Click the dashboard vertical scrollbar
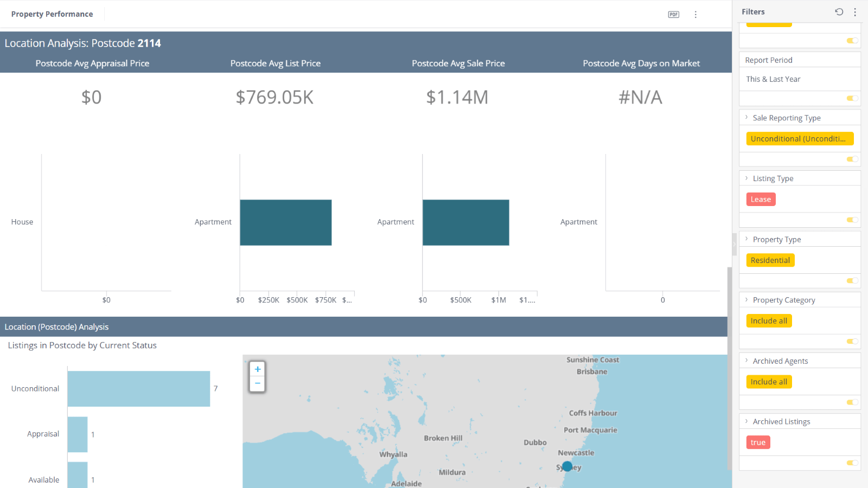This screenshot has height=488, width=868. coord(730,369)
